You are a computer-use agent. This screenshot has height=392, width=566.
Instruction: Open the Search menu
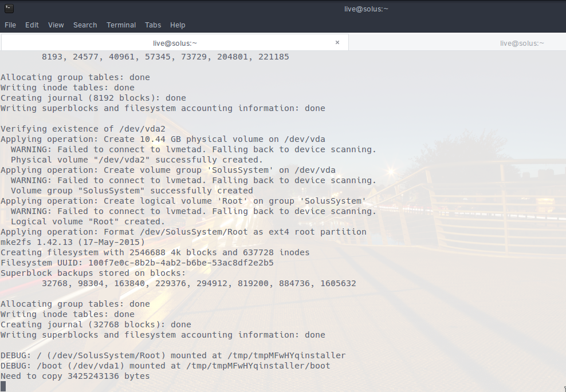(x=85, y=25)
